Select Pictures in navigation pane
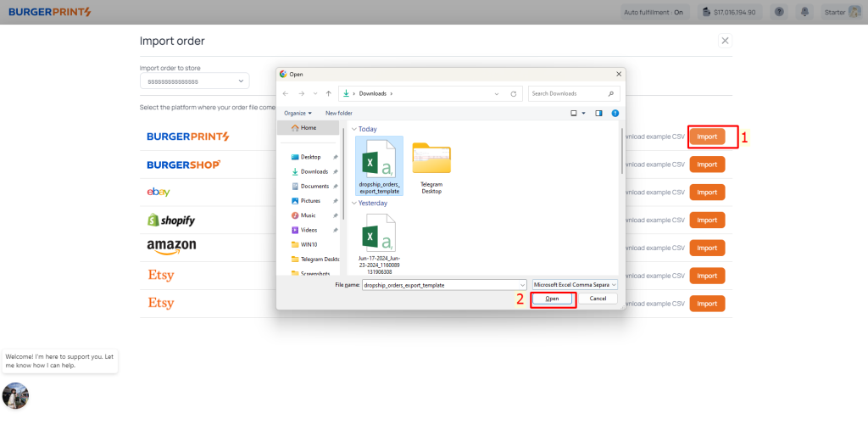Viewport: 868px width, 430px height. [x=310, y=201]
